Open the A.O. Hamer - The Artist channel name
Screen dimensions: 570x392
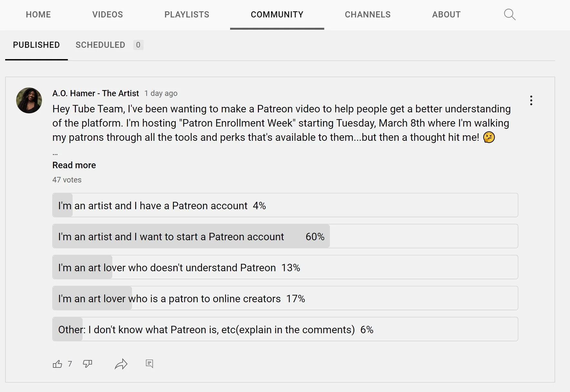tap(96, 93)
